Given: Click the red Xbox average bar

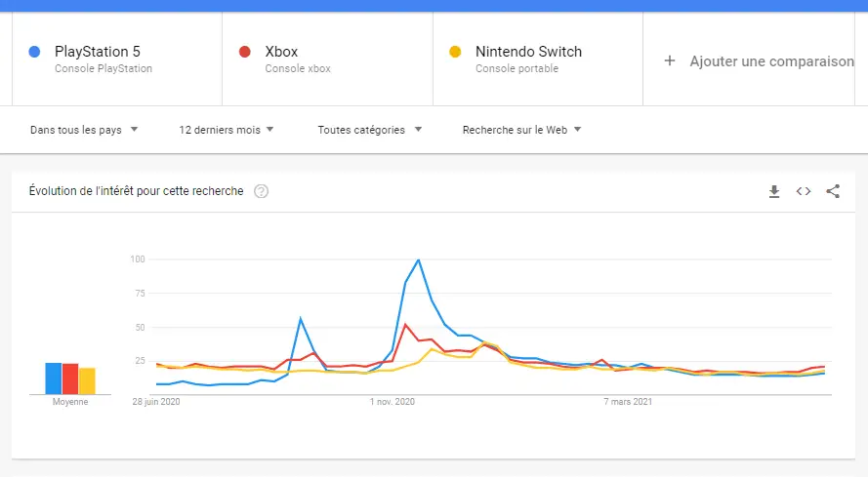Looking at the screenshot, I should [70, 379].
